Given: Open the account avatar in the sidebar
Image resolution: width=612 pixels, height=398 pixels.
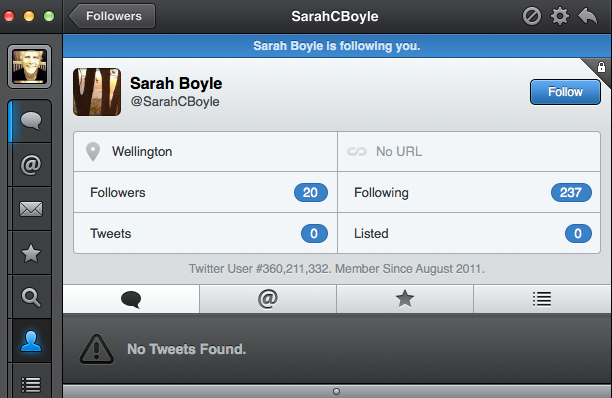Looking at the screenshot, I should tap(29, 66).
